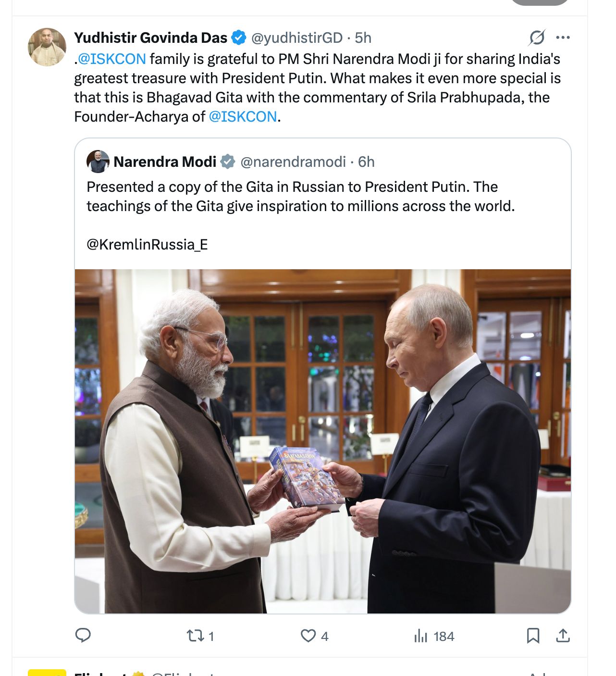Open quoted tweet text about Gita
Image resolution: width=616 pixels, height=676 pixels.
click(x=300, y=196)
